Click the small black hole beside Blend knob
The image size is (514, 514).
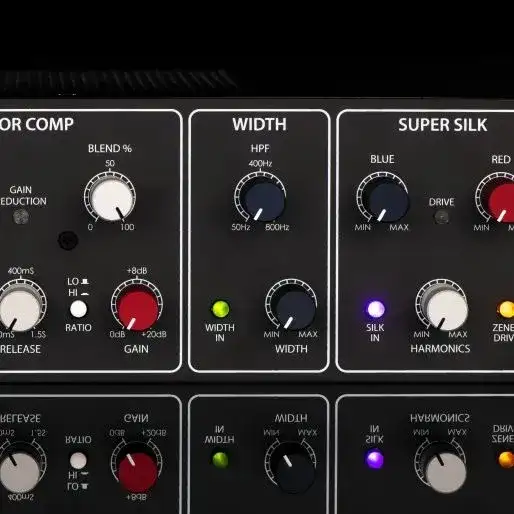pos(68,240)
